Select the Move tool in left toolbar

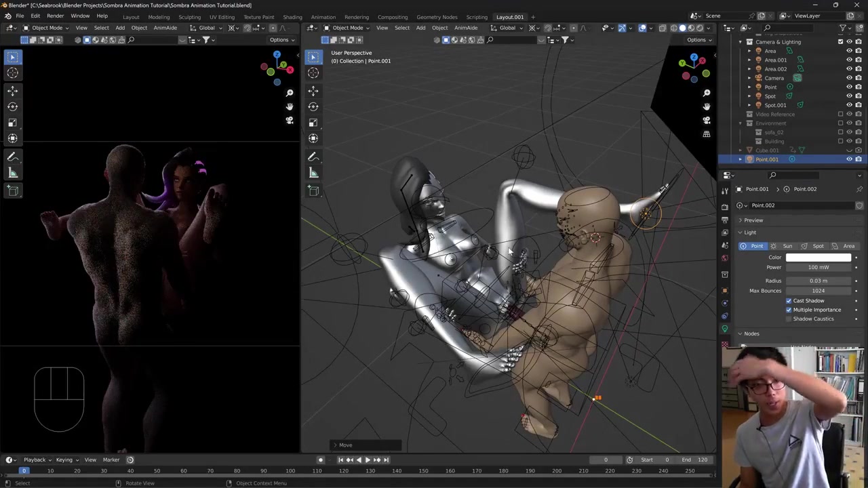coord(12,90)
